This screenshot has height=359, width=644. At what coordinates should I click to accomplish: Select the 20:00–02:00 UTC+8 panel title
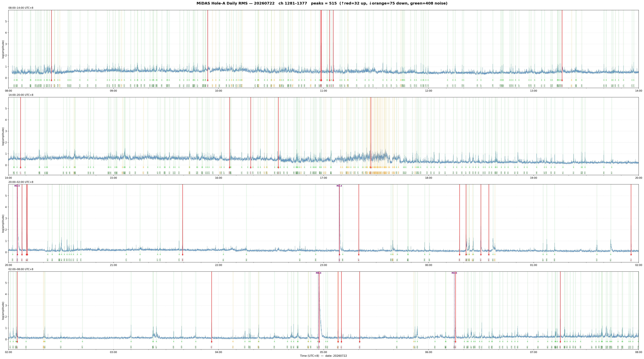pos(21,182)
